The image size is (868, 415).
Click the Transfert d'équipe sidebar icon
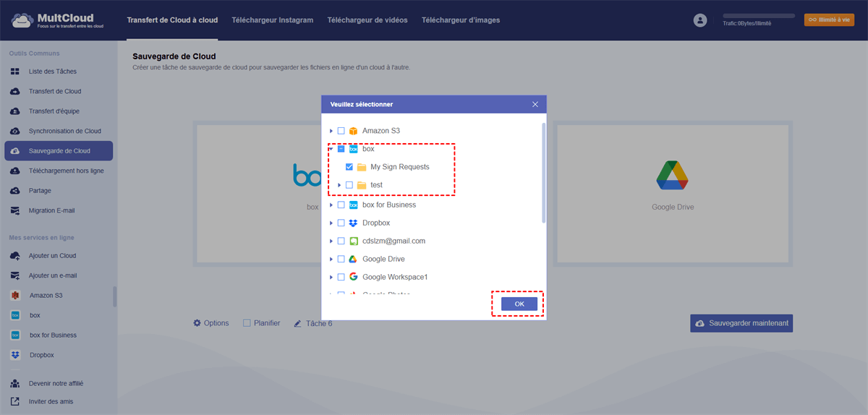click(x=15, y=111)
